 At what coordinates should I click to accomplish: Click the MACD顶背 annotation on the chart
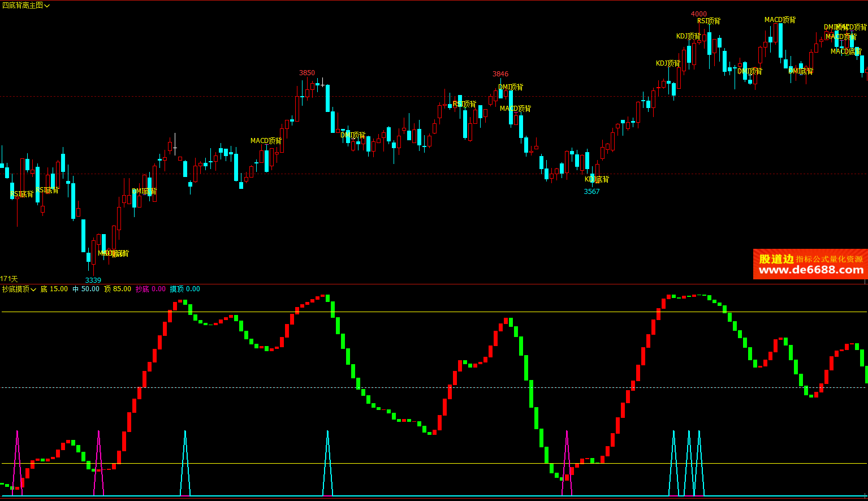(x=266, y=141)
